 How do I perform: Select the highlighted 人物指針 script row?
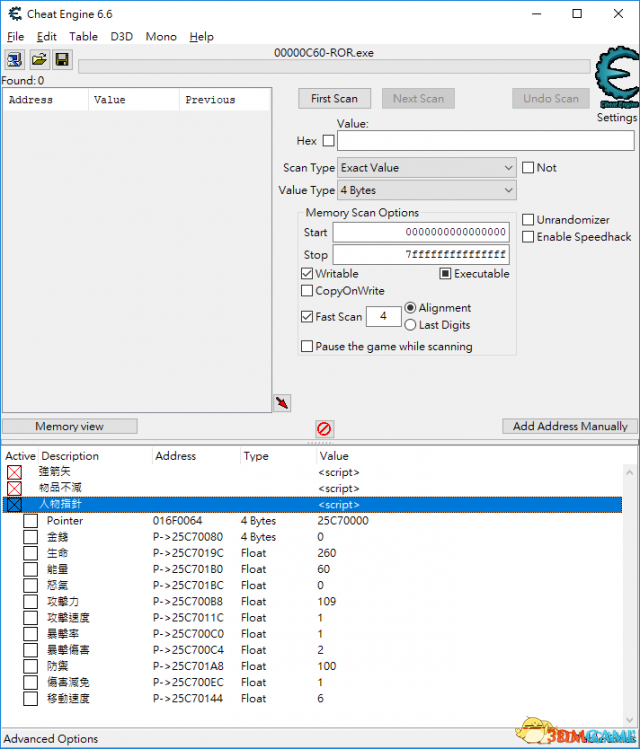tap(312, 504)
